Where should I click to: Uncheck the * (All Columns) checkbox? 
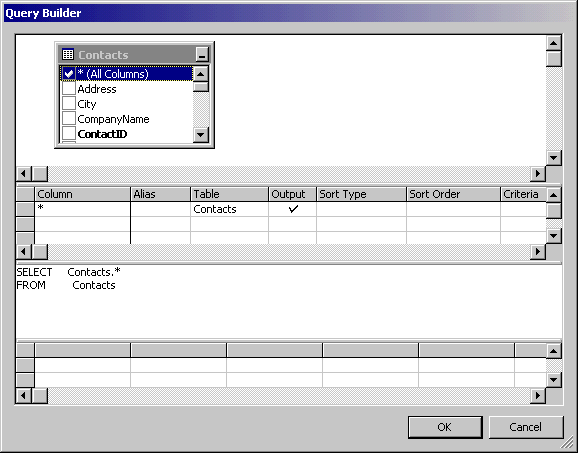[x=69, y=74]
